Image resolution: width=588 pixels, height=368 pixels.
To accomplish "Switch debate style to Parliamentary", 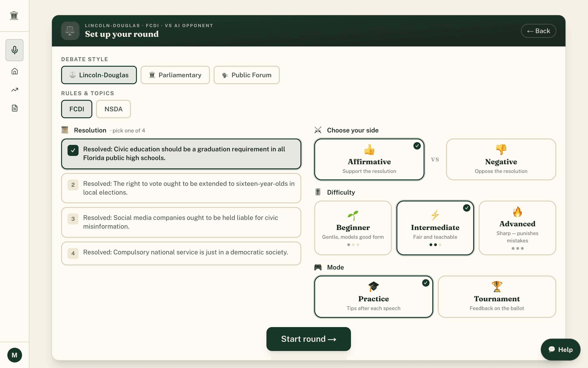I will click(175, 75).
